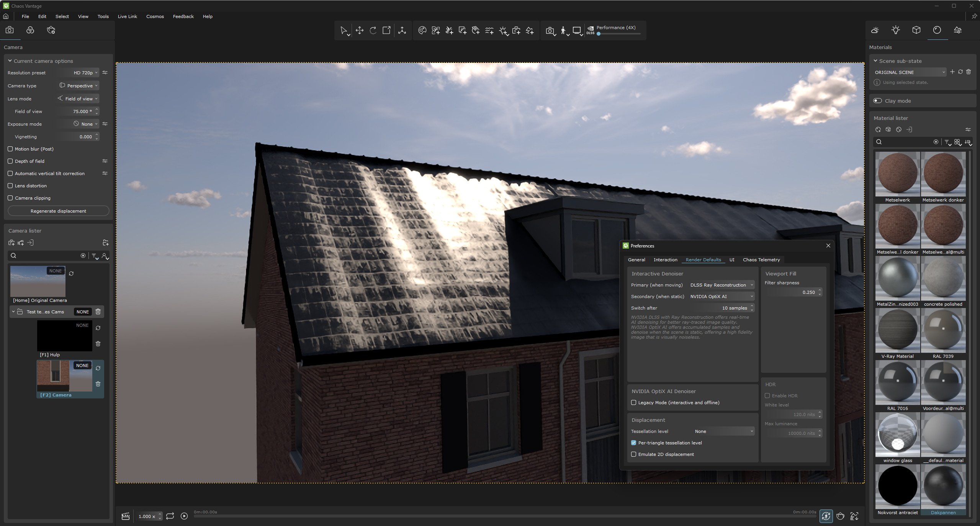Switch to Interaction tab in Preferences
980x526 pixels.
[x=665, y=260]
